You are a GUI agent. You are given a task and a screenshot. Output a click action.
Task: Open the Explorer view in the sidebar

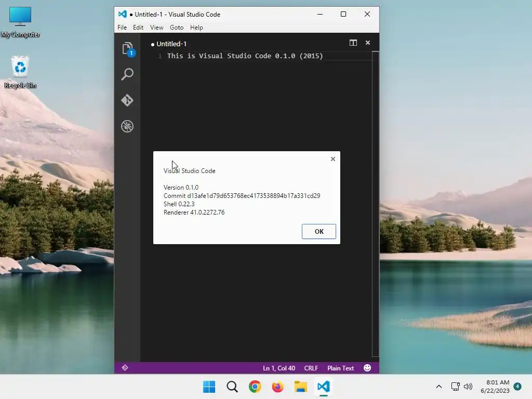click(x=128, y=49)
